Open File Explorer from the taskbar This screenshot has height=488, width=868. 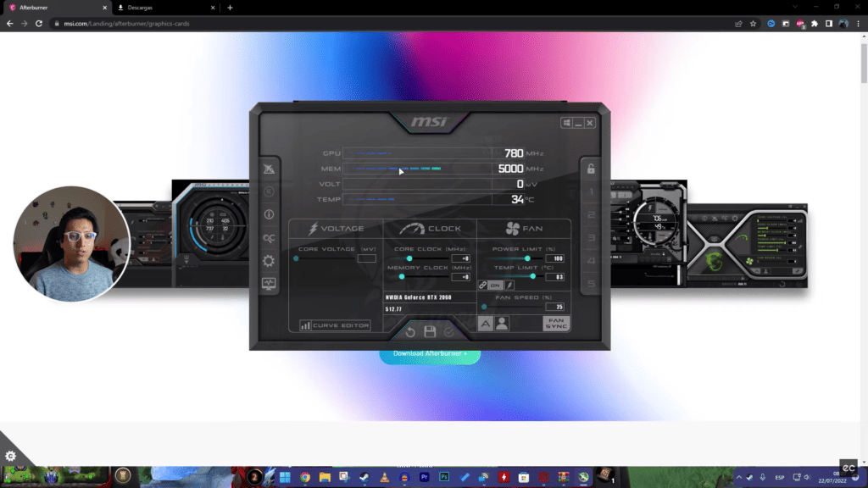pos(325,477)
